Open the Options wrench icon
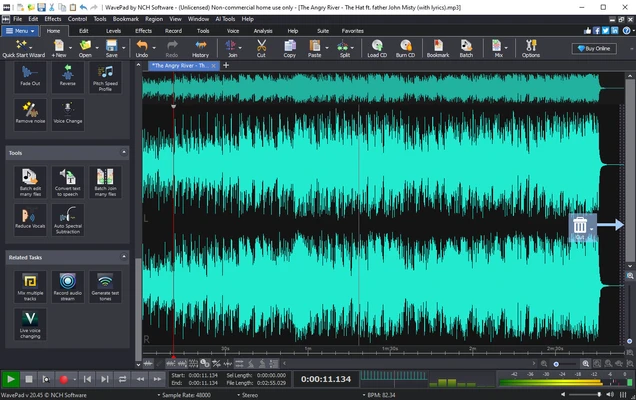The height and width of the screenshot is (400, 636). point(531,49)
